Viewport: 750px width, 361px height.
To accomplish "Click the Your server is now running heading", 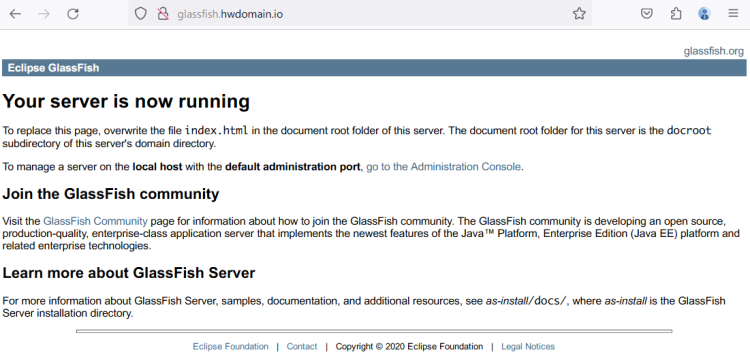I will pyautogui.click(x=126, y=101).
